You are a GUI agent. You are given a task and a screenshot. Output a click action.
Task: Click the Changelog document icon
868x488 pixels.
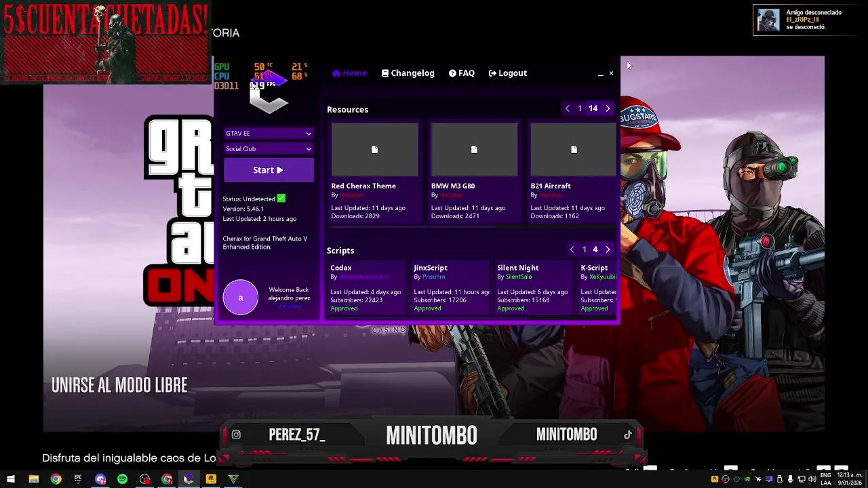click(385, 73)
